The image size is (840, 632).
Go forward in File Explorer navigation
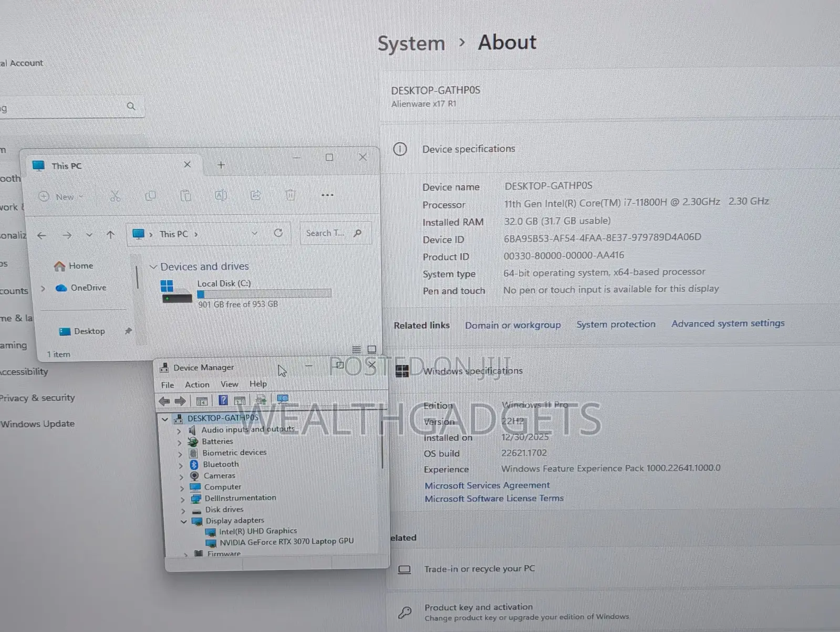point(67,235)
